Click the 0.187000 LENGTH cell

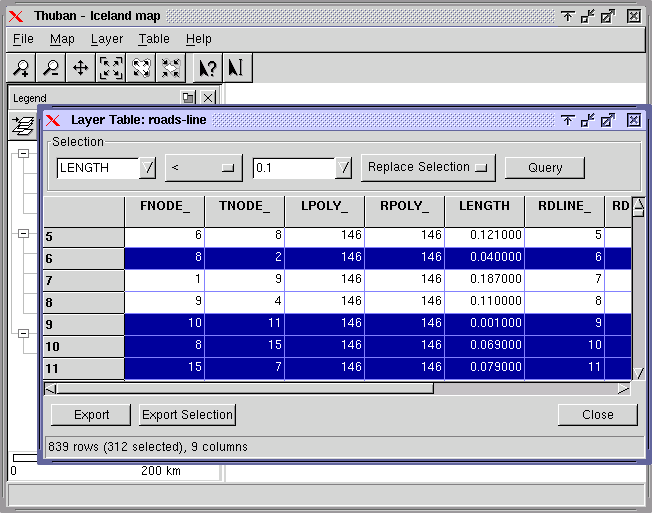[484, 279]
